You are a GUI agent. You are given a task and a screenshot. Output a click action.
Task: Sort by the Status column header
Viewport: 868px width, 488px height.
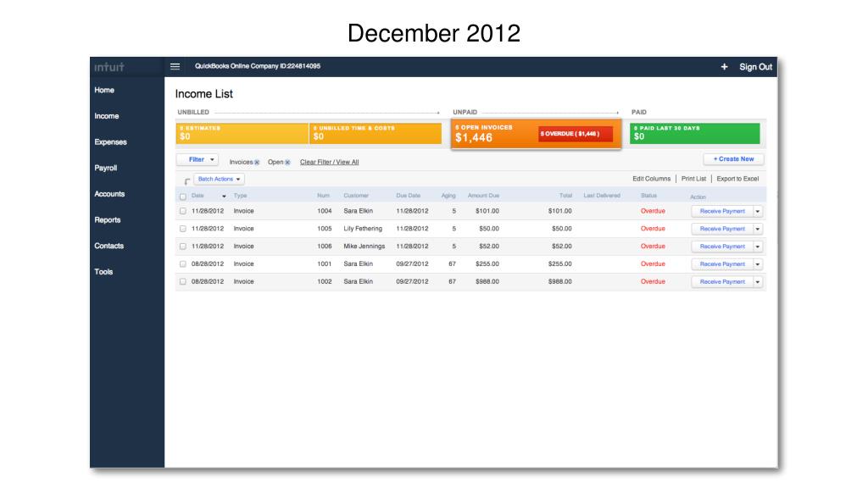[x=648, y=196]
